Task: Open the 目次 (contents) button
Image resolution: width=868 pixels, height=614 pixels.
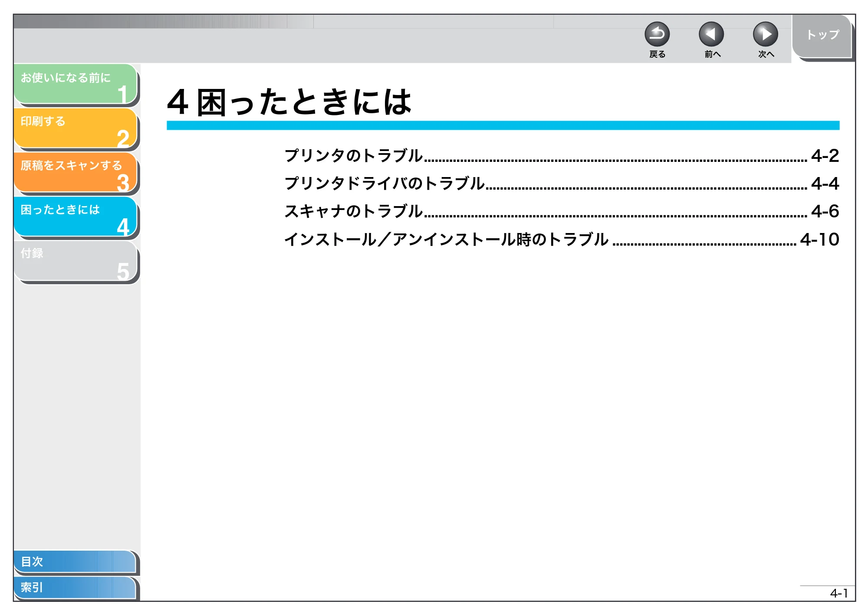Action: click(75, 561)
